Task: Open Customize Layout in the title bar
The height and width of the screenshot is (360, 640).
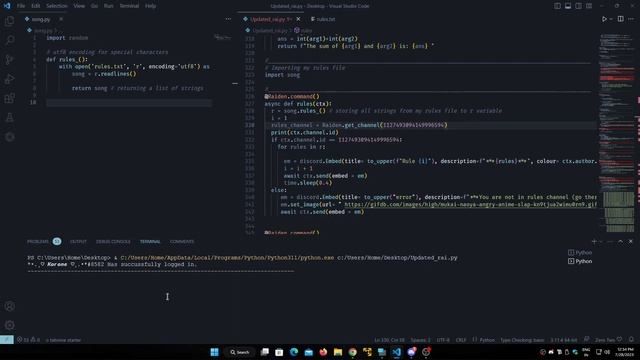Action: click(589, 6)
